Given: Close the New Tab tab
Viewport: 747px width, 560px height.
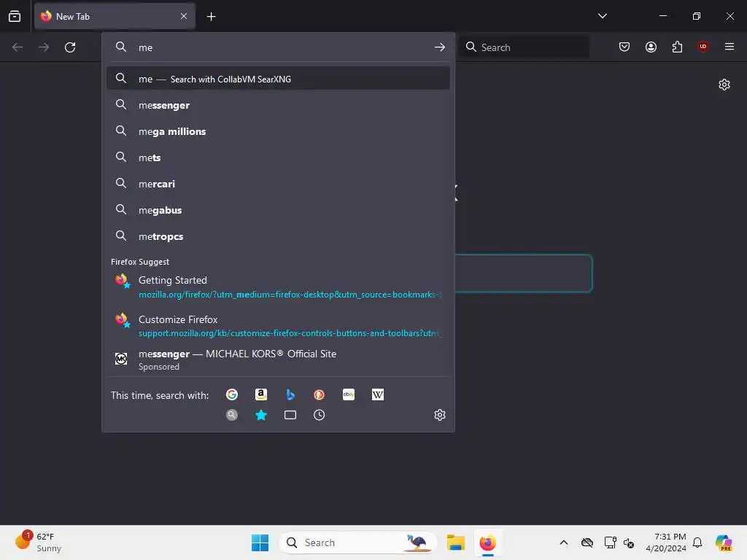Looking at the screenshot, I should pyautogui.click(x=184, y=16).
